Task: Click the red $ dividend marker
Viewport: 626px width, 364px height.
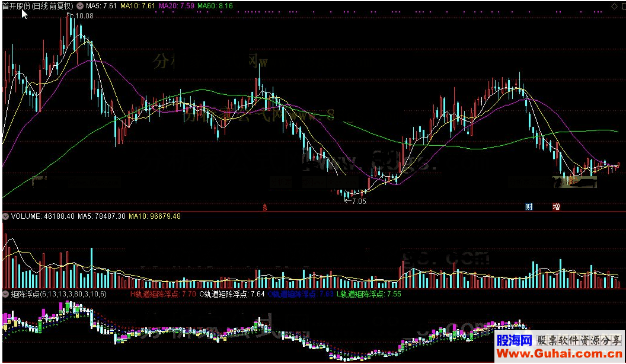Action: click(265, 207)
